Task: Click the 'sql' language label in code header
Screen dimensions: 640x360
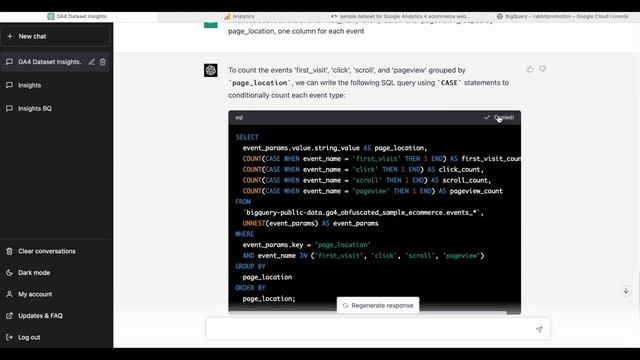Action: [x=239, y=118]
